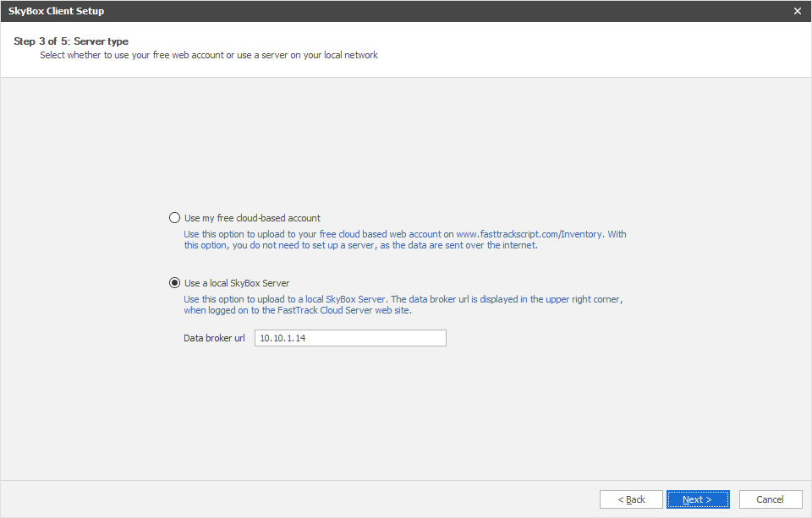Select 'Use my free cloud-based account' radio button
The height and width of the screenshot is (518, 812).
(174, 218)
